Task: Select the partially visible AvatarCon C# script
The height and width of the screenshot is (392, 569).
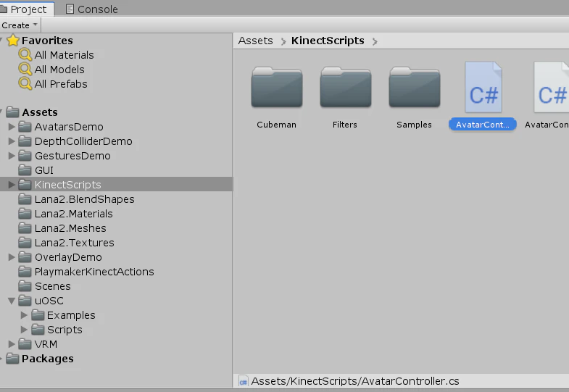Action: pos(551,87)
